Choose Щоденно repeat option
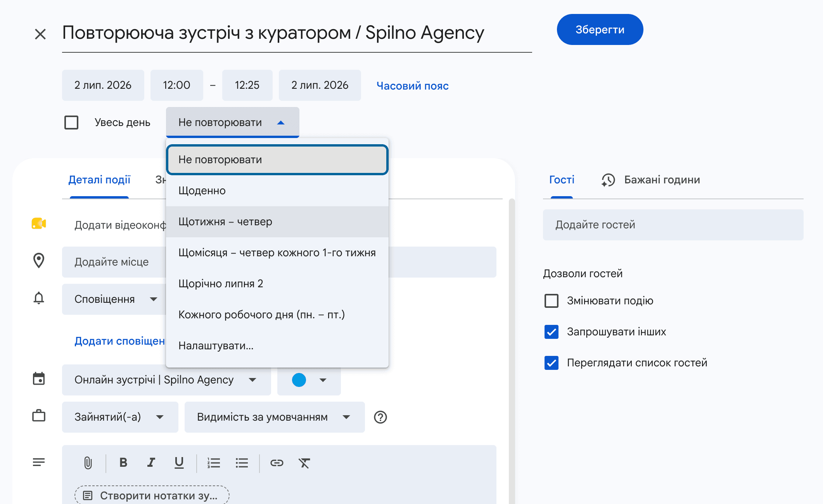Image resolution: width=823 pixels, height=504 pixels. tap(277, 191)
